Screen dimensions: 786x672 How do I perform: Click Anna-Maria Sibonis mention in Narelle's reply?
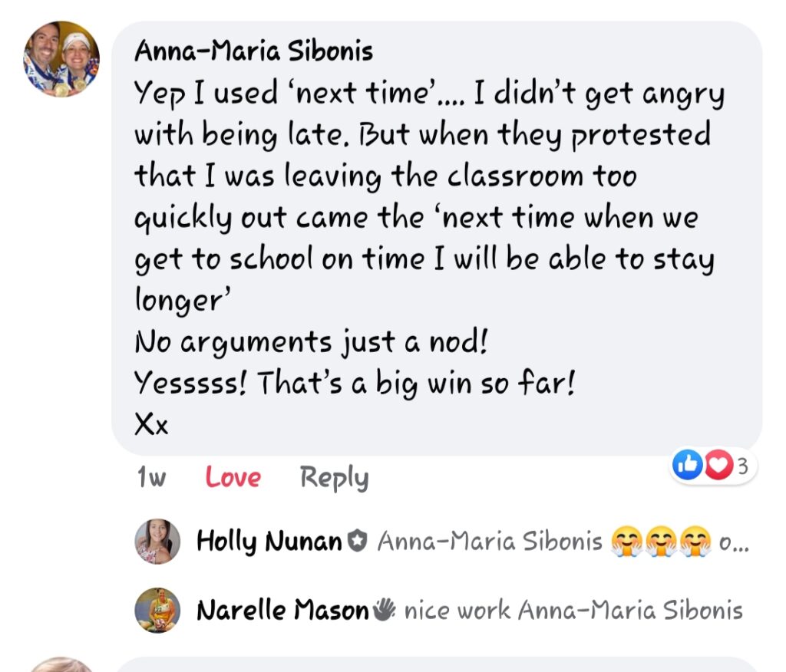coord(630,611)
